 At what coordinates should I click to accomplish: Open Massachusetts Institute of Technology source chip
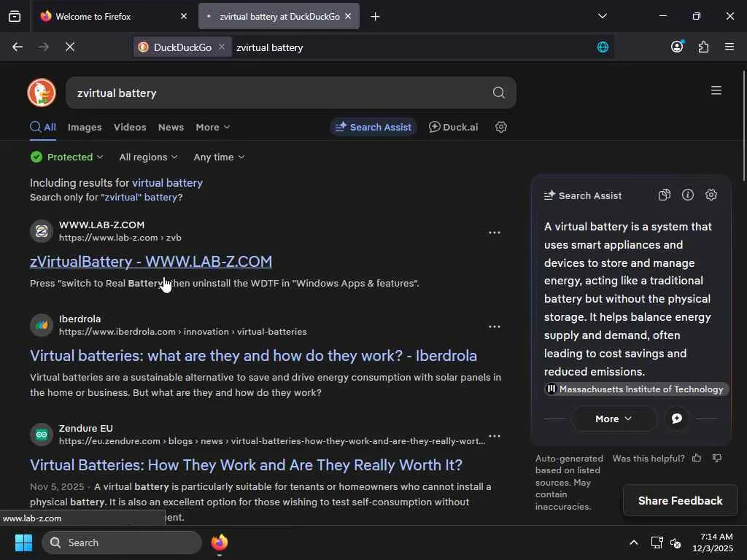pyautogui.click(x=636, y=389)
